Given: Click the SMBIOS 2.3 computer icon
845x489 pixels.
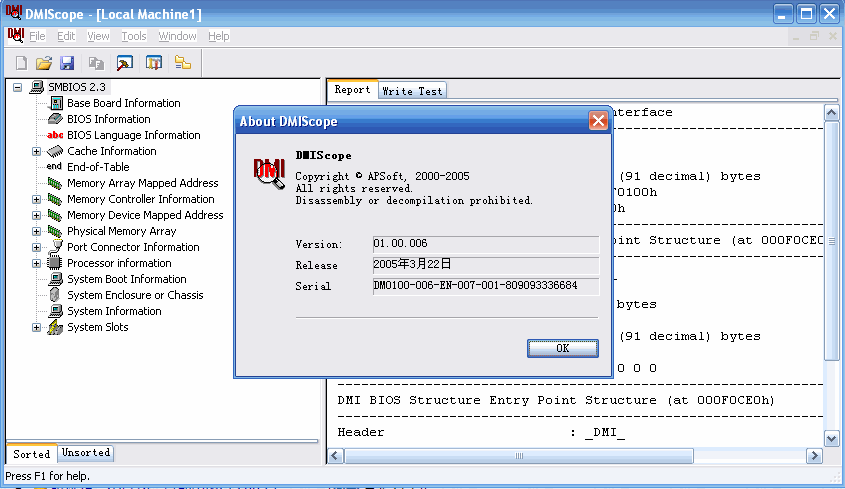Looking at the screenshot, I should [x=37, y=87].
